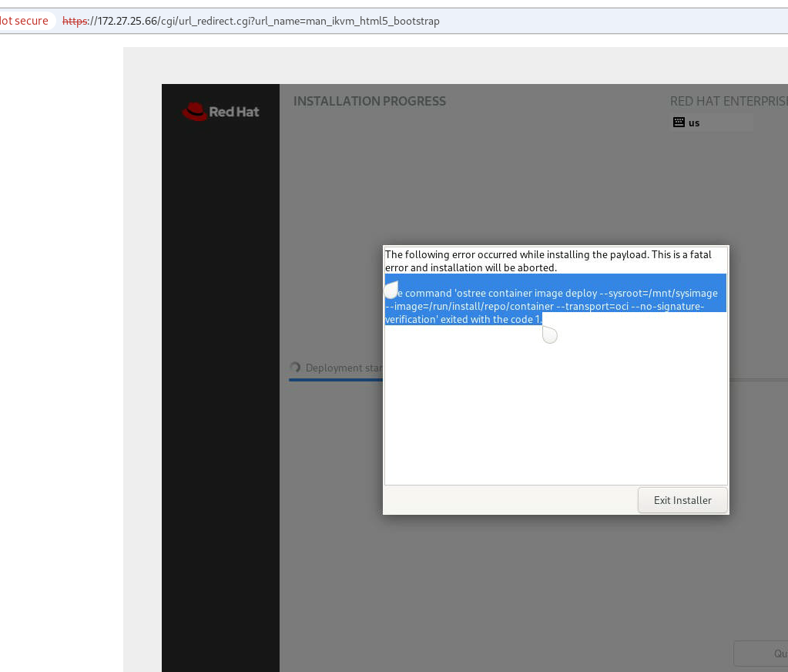Click the INSTALLATION PROGRESS heading
788x672 pixels.
(x=370, y=101)
